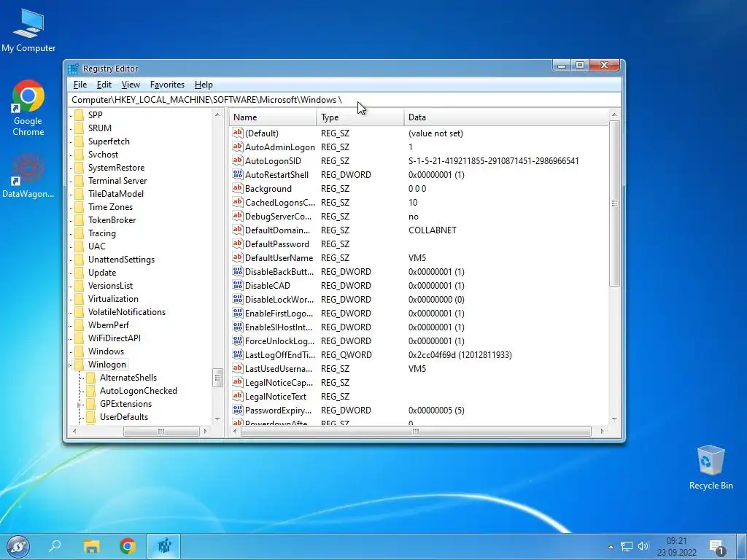The width and height of the screenshot is (747, 560).
Task: Select the TokenBroker key
Action: click(x=112, y=220)
